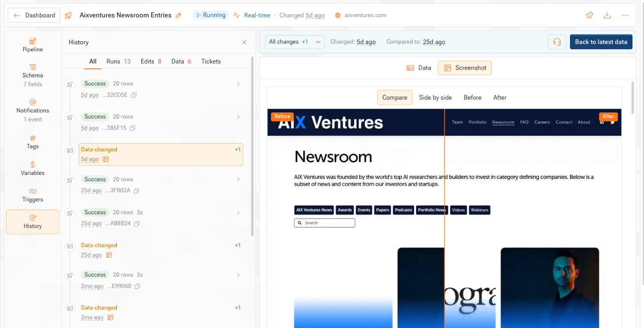The image size is (644, 328).
Task: Select After screenshot view
Action: click(500, 98)
